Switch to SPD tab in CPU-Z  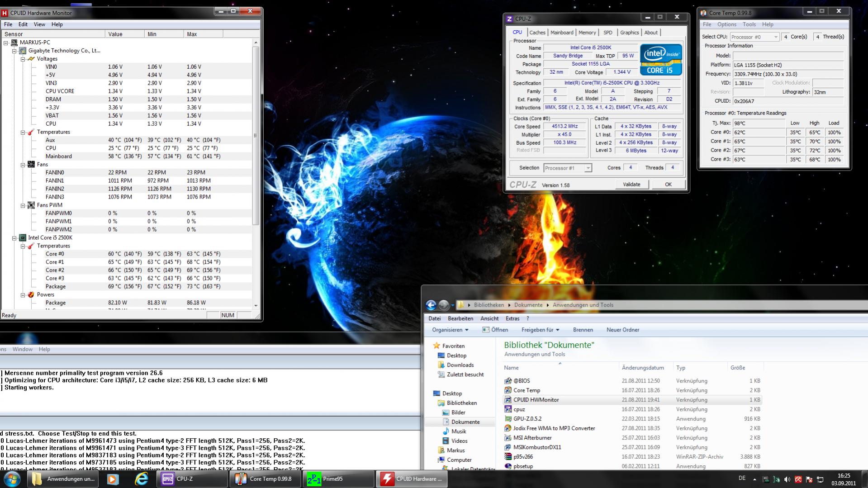pos(608,33)
